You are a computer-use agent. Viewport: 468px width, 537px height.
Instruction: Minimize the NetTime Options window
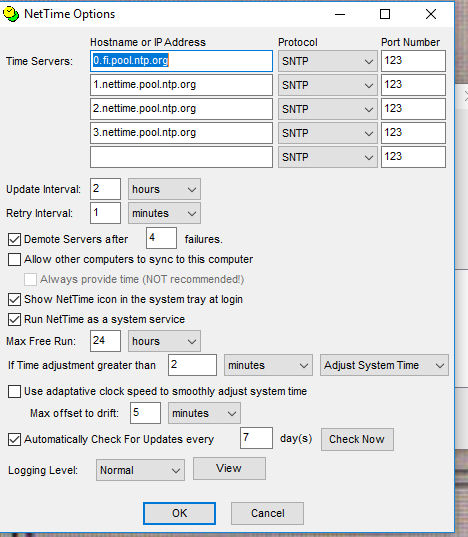click(x=340, y=14)
